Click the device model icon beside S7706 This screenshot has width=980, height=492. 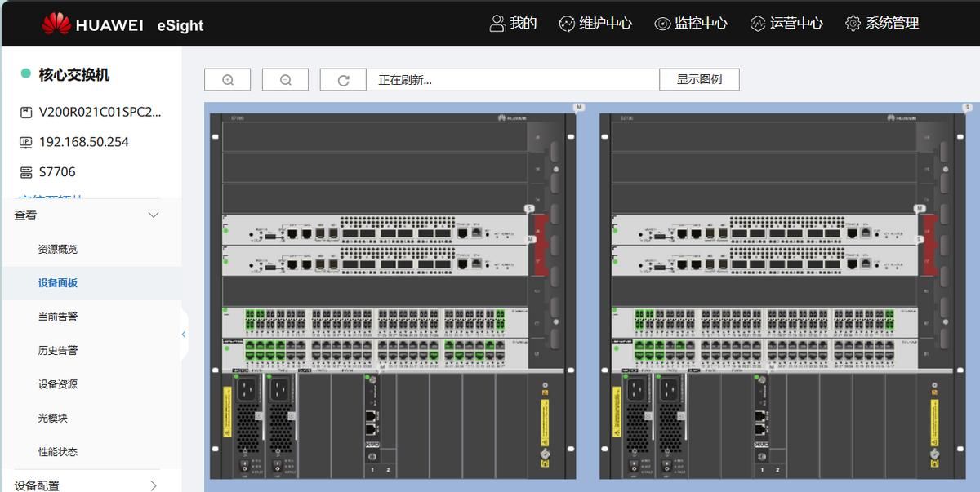pos(25,172)
